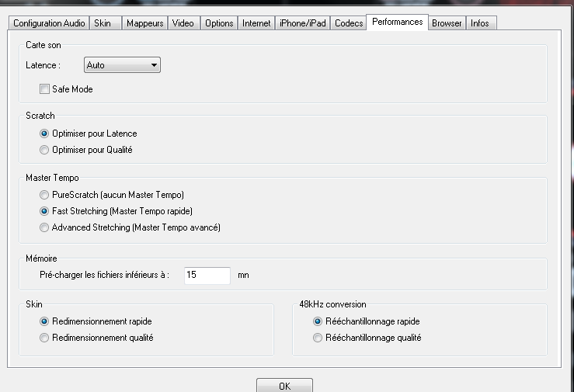Switch to the Browser tab
The image size is (574, 392).
point(447,23)
